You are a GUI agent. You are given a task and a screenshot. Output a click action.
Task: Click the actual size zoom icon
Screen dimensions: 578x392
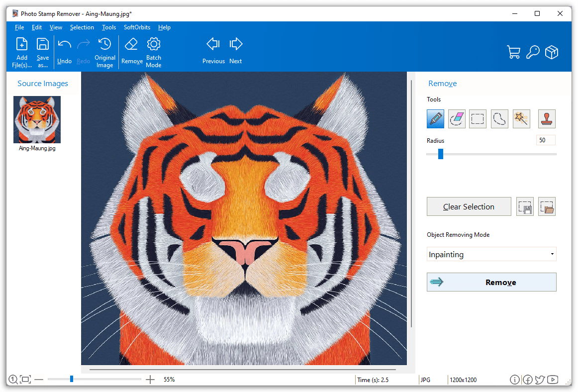click(13, 379)
